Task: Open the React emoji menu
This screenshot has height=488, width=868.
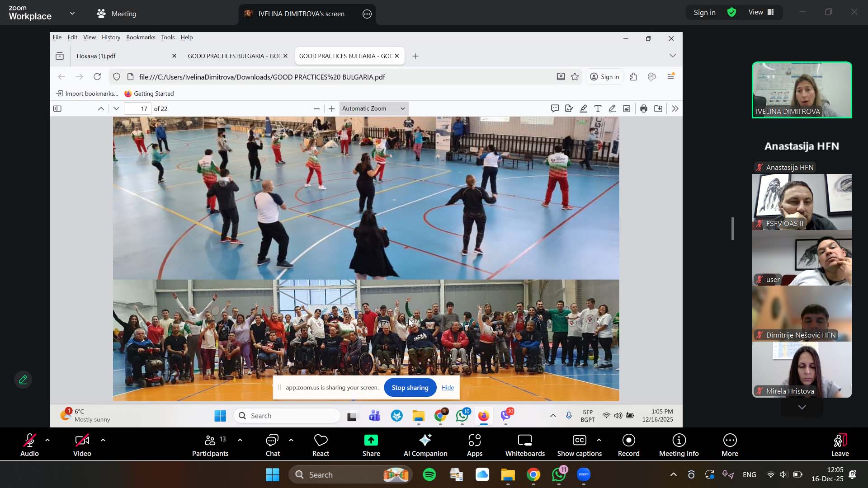Action: [x=321, y=445]
